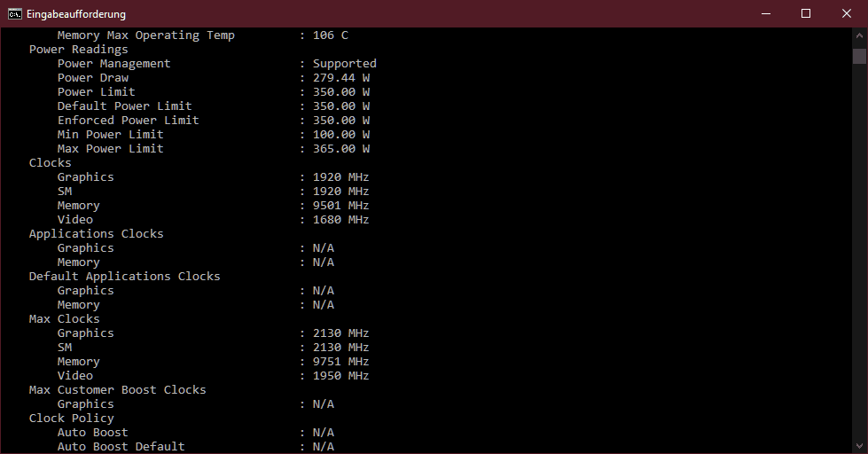Click the 'Power Readings' heading
The height and width of the screenshot is (454, 868).
click(x=79, y=50)
